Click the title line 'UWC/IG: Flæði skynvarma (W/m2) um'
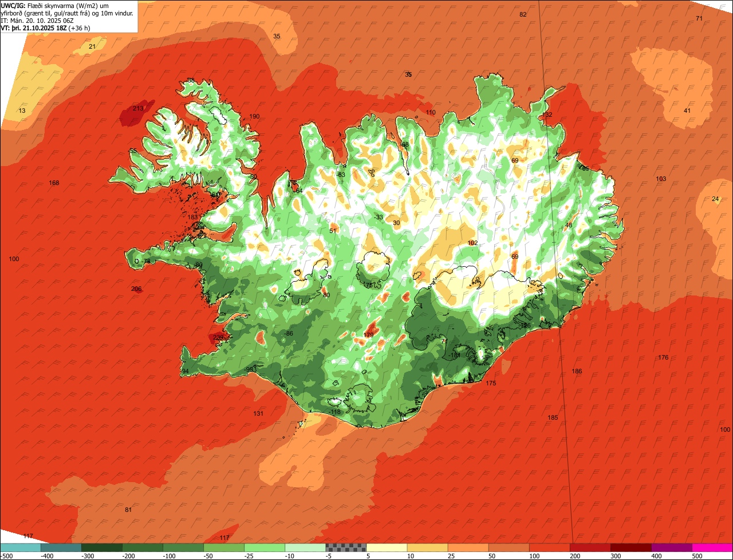 pyautogui.click(x=55, y=5)
